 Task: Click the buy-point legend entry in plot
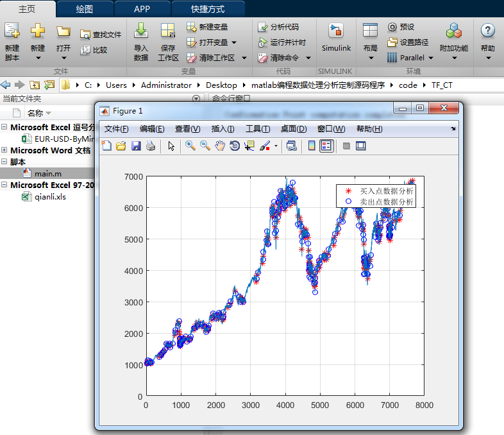pos(379,191)
